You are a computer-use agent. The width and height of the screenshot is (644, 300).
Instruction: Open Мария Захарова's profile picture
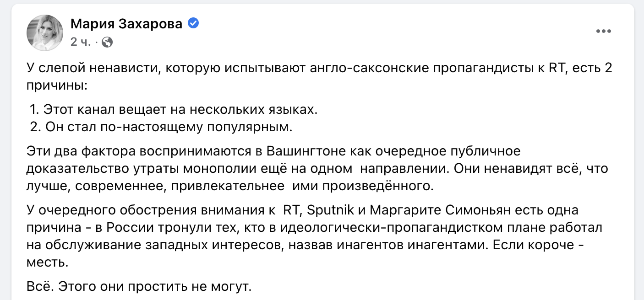(45, 32)
